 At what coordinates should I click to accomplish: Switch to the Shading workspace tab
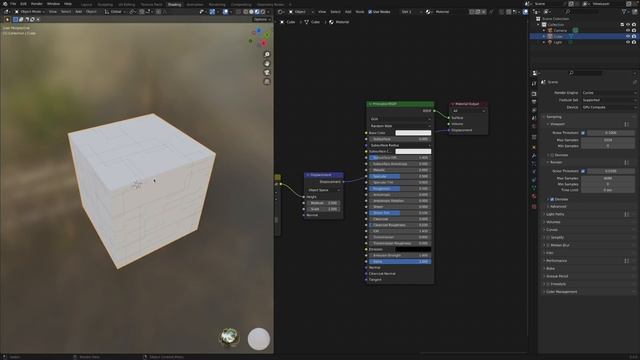click(x=174, y=4)
